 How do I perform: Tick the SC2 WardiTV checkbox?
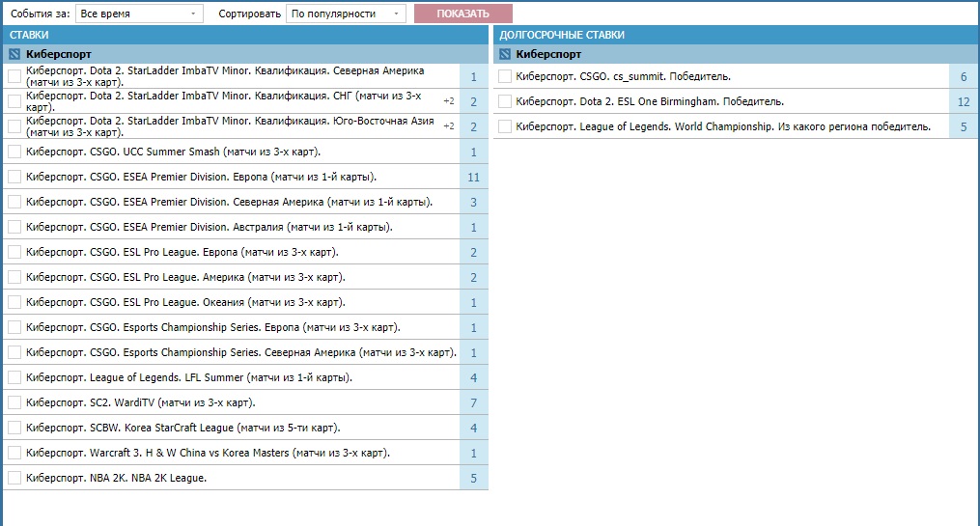coord(14,402)
